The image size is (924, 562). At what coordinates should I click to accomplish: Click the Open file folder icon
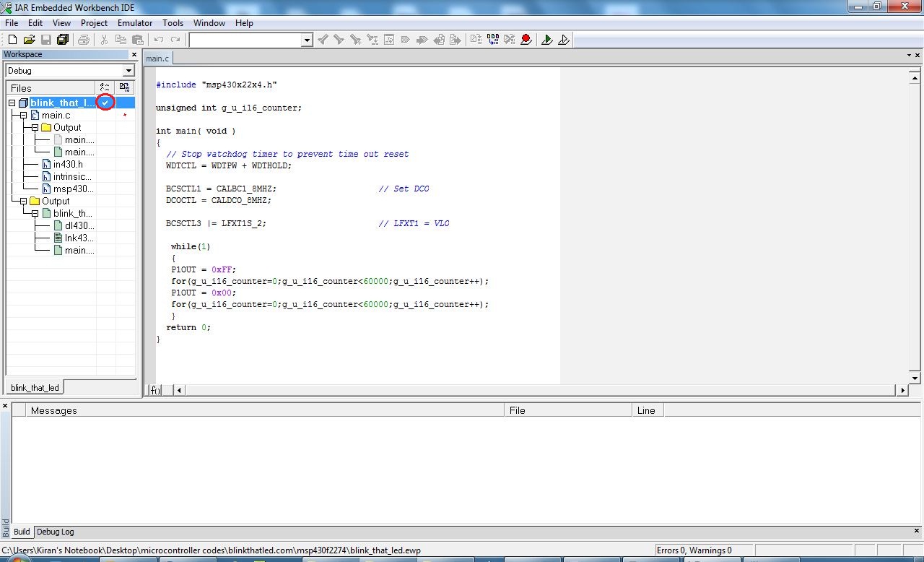point(30,40)
